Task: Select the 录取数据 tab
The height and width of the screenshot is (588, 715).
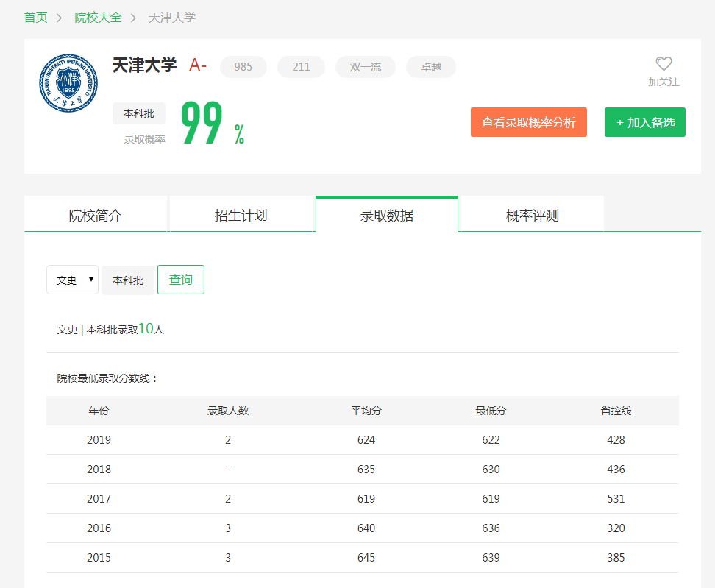Action: 387,215
